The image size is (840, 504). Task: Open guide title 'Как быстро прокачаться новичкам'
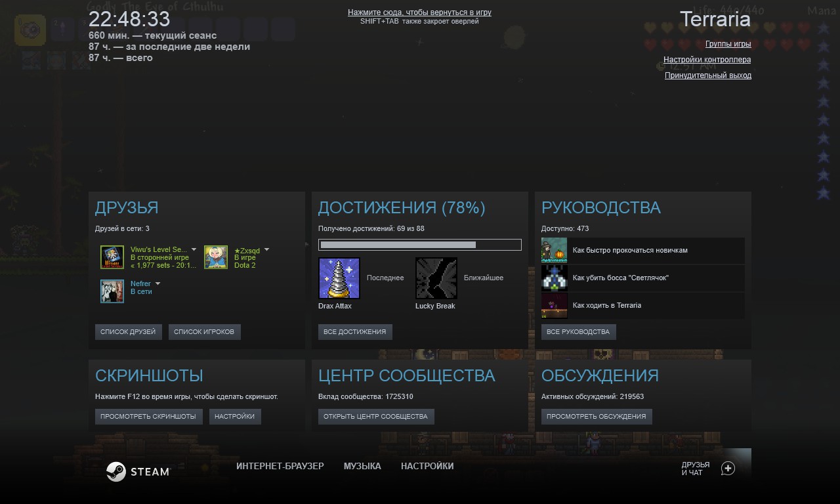tap(630, 250)
